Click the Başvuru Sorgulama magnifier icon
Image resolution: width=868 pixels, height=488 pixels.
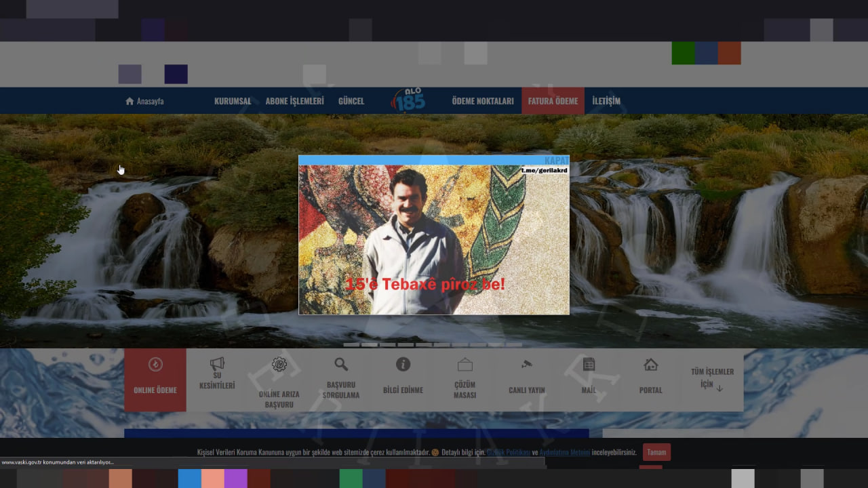pos(341,365)
